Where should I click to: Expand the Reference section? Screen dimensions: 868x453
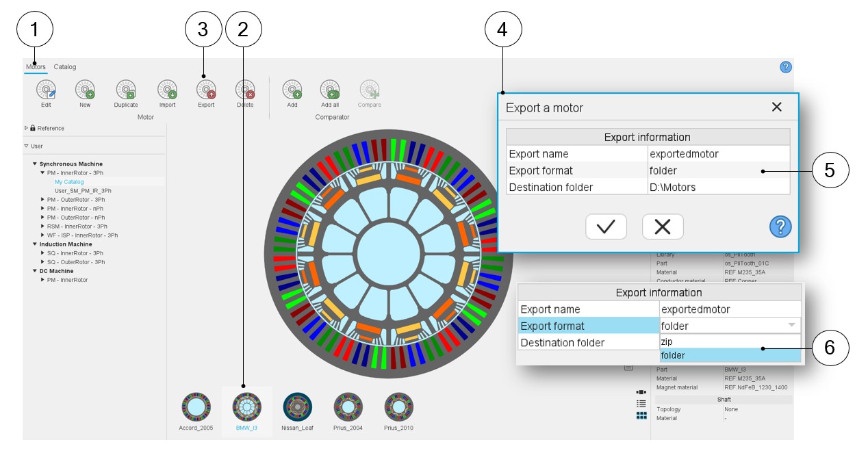click(x=27, y=128)
